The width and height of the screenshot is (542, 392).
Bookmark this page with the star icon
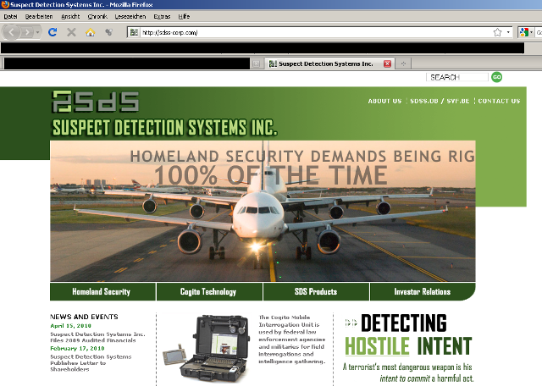click(x=497, y=32)
